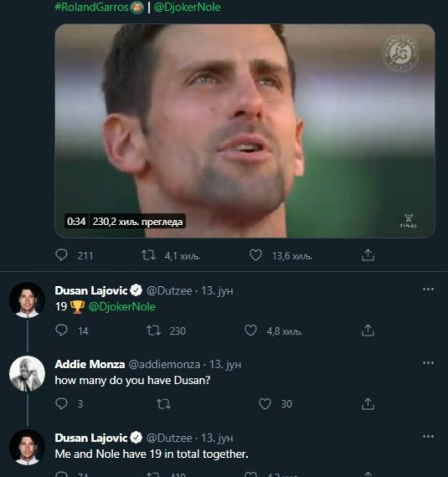Share the main tweet via upload icon

[x=368, y=255]
